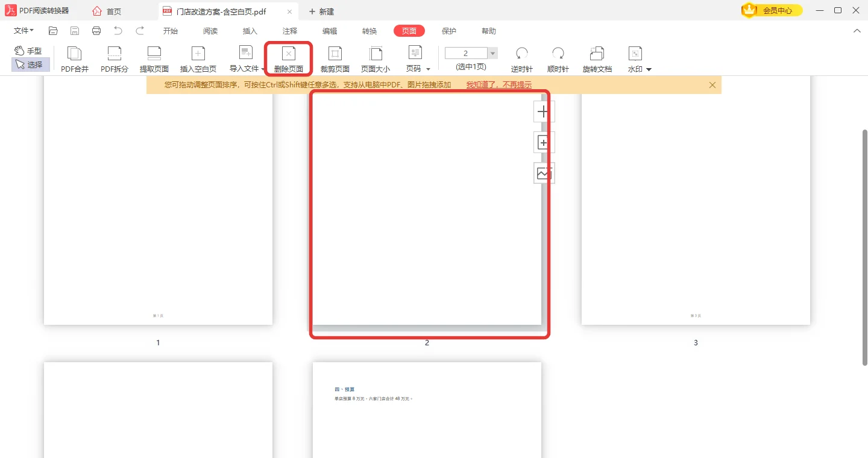Click the image insert icon beside page 2
868x458 pixels.
pyautogui.click(x=544, y=174)
